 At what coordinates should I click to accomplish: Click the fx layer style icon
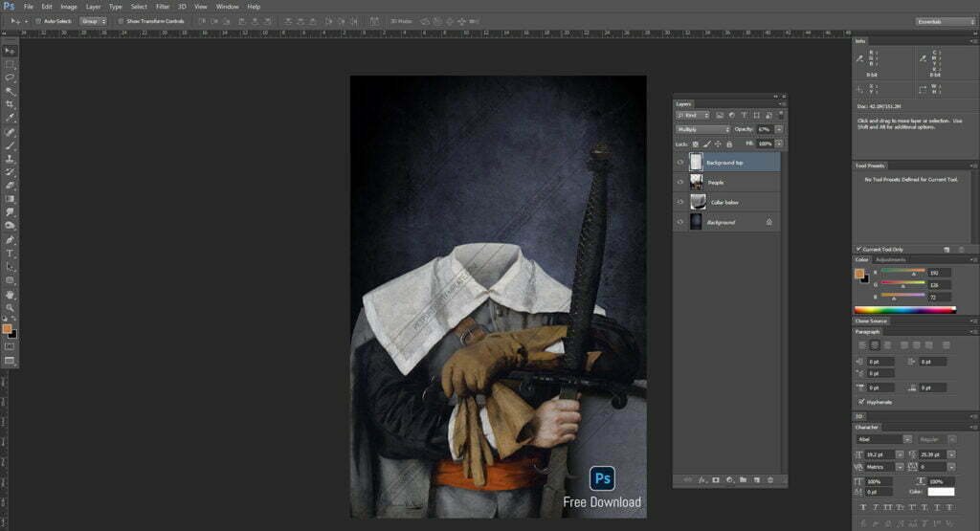(x=701, y=479)
